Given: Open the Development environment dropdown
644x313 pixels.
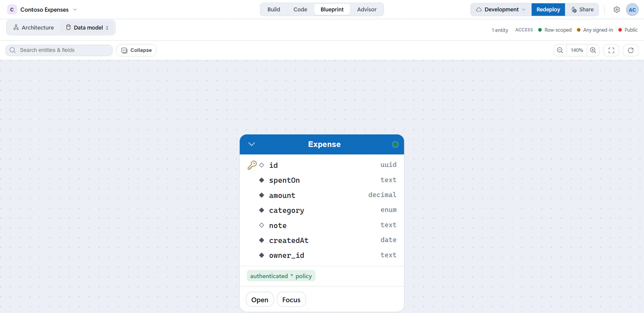Looking at the screenshot, I should (x=501, y=10).
